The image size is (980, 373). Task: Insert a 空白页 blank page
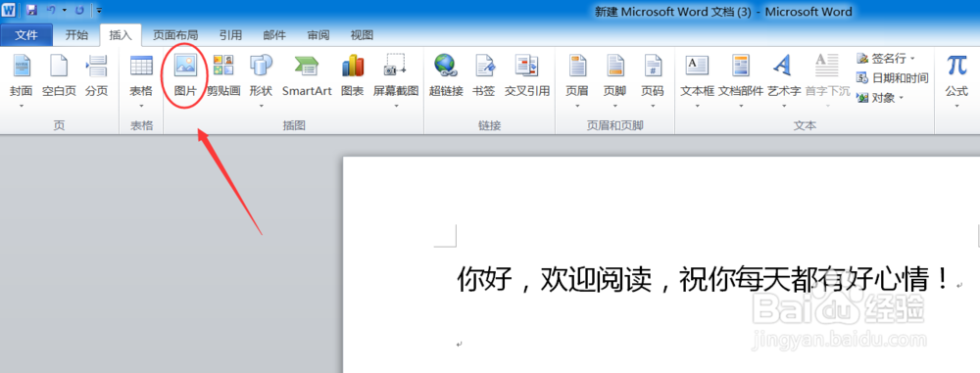pos(59,76)
